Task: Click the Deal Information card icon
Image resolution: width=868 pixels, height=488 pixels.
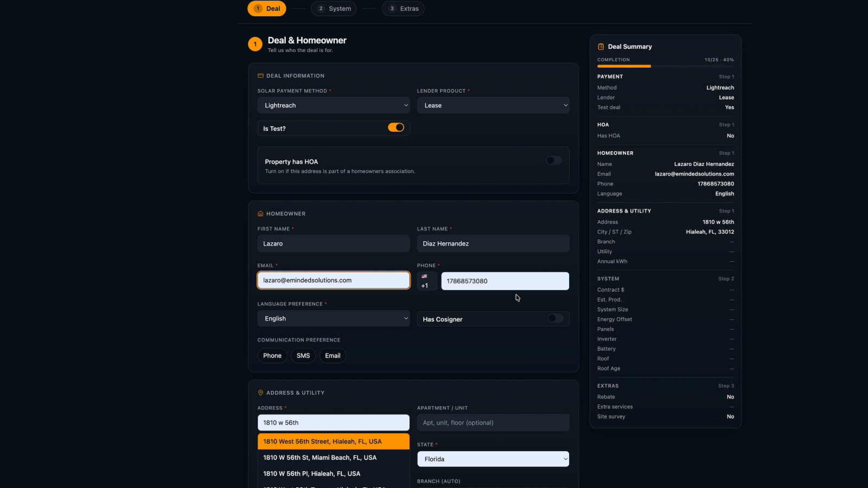Action: pyautogui.click(x=260, y=76)
